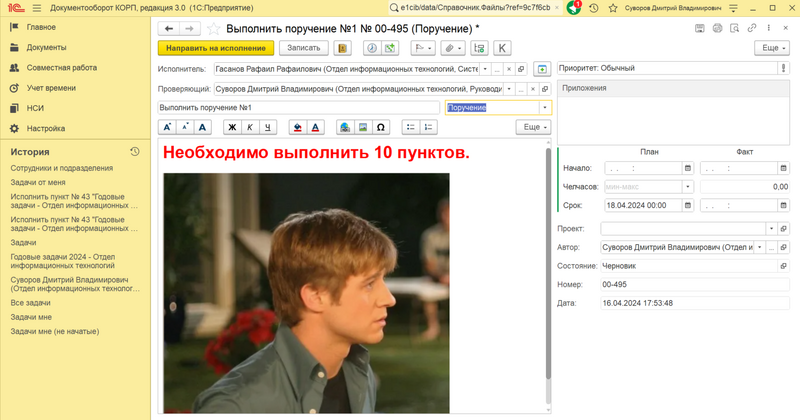Insert a picture into the text
The image size is (800, 420).
point(363,127)
